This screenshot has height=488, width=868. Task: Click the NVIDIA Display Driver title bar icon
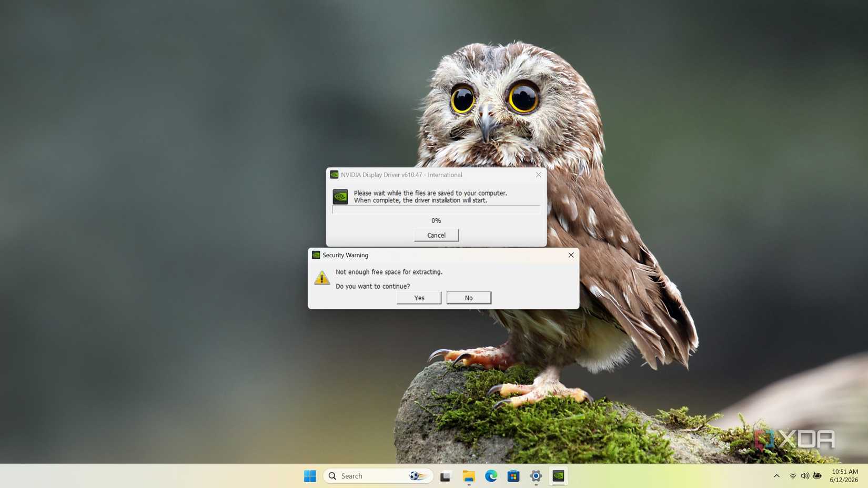click(334, 175)
